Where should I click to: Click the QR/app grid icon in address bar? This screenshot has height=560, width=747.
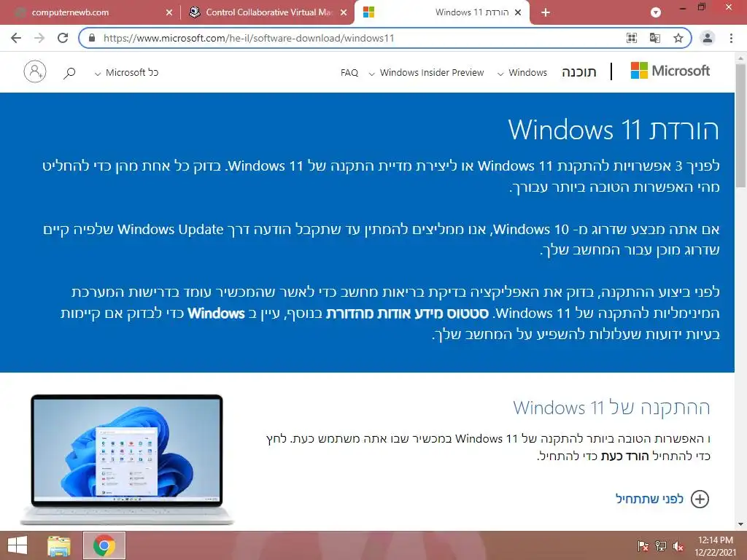(x=632, y=38)
